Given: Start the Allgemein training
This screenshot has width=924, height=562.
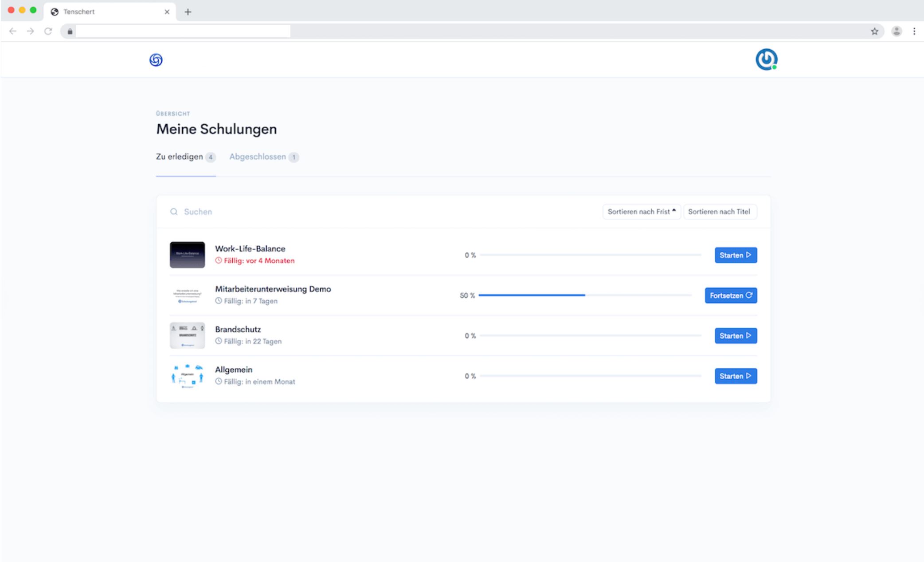Looking at the screenshot, I should [735, 376].
